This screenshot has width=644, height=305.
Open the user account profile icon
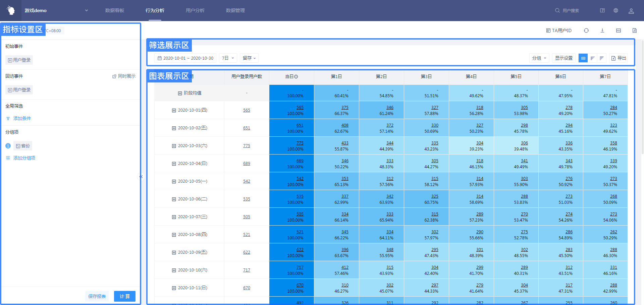[631, 11]
